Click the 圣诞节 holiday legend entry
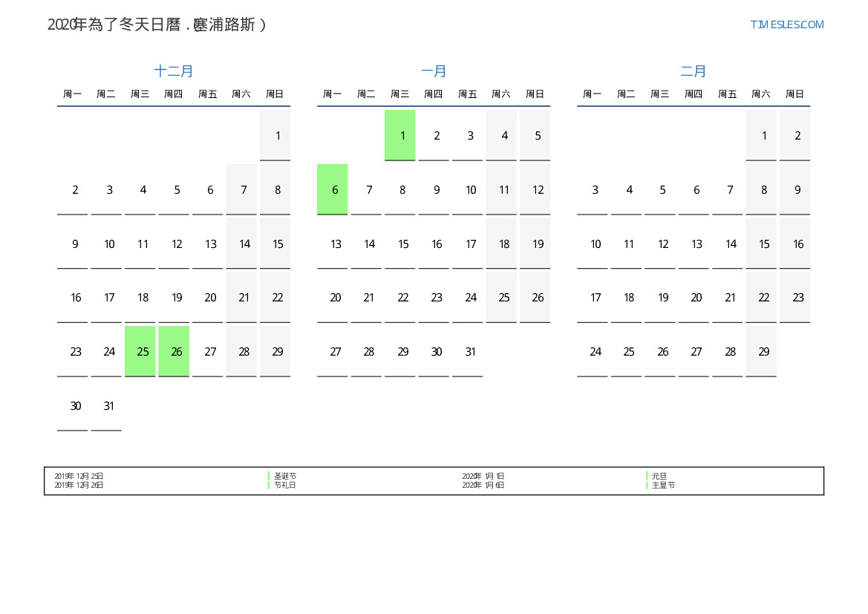The image size is (868, 614). click(285, 476)
